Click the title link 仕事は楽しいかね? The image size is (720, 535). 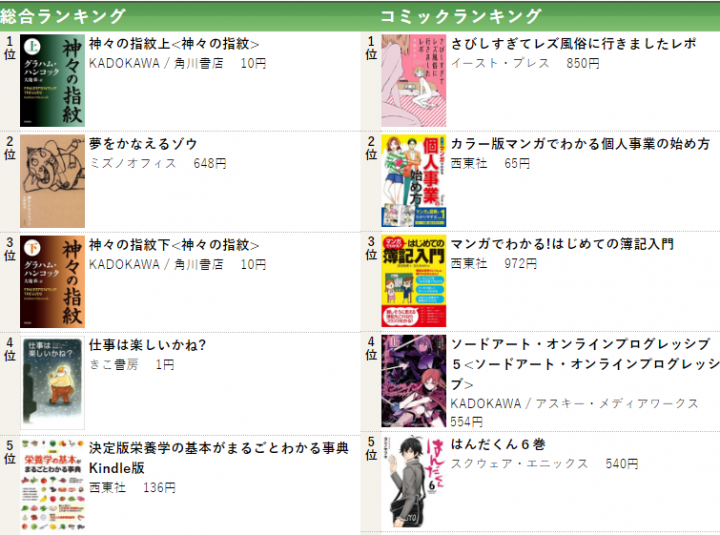tap(147, 345)
